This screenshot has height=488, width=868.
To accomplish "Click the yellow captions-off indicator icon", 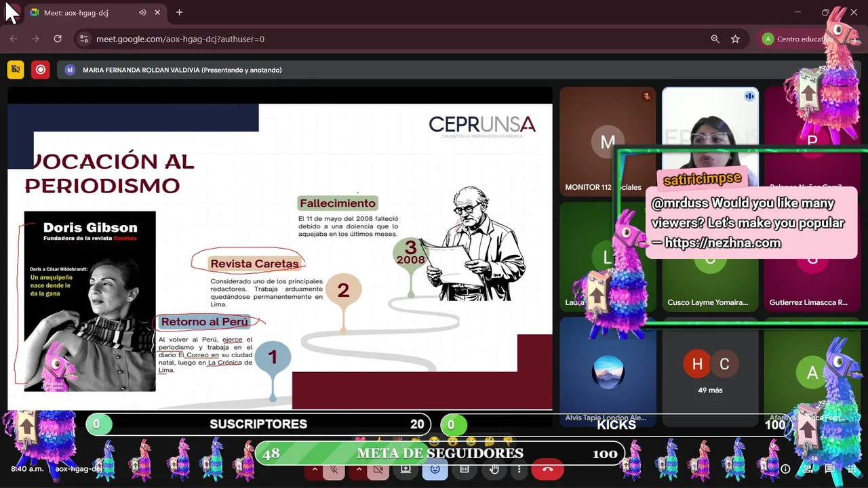I will (16, 69).
